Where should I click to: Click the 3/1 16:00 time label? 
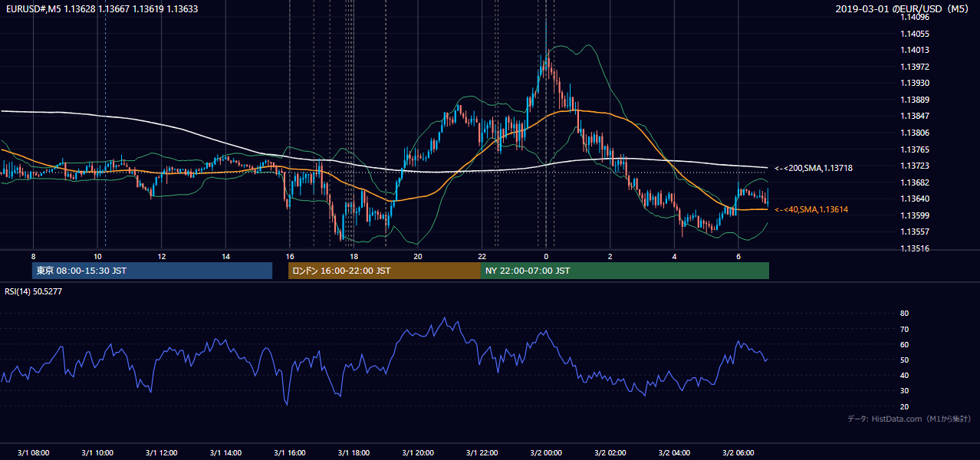tap(290, 452)
